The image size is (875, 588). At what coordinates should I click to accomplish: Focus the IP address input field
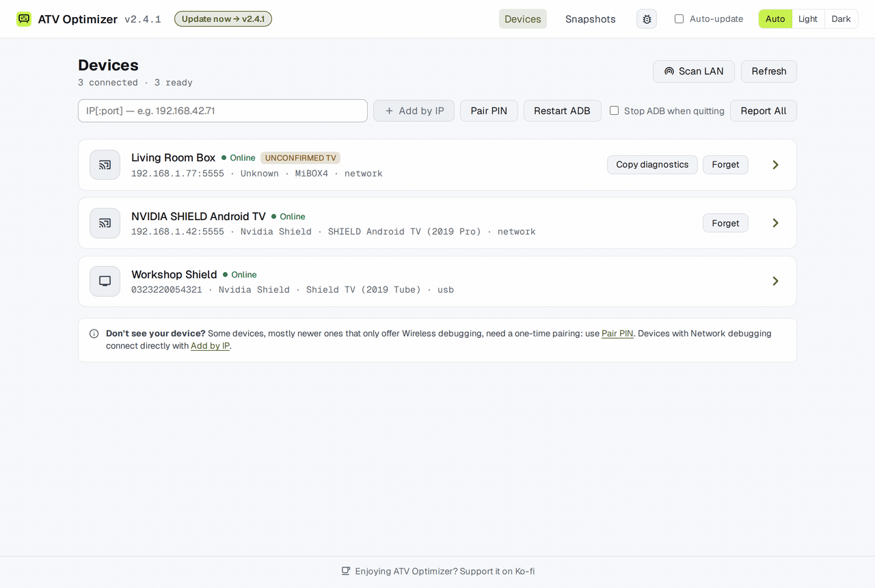223,111
